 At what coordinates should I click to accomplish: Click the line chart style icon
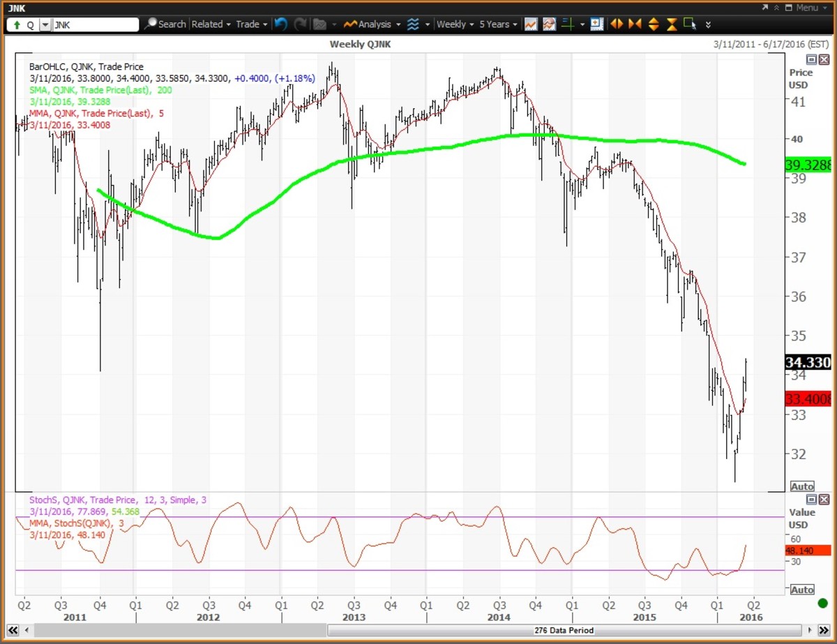531,24
